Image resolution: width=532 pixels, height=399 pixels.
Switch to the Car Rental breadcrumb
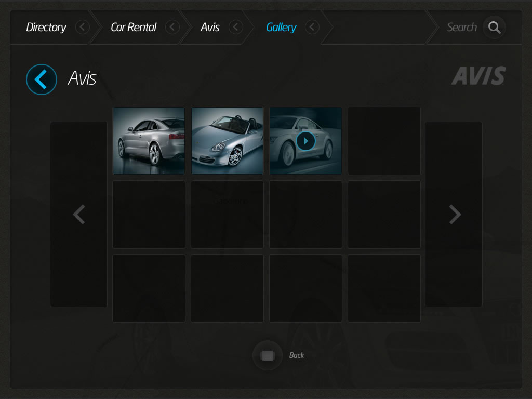pyautogui.click(x=134, y=28)
